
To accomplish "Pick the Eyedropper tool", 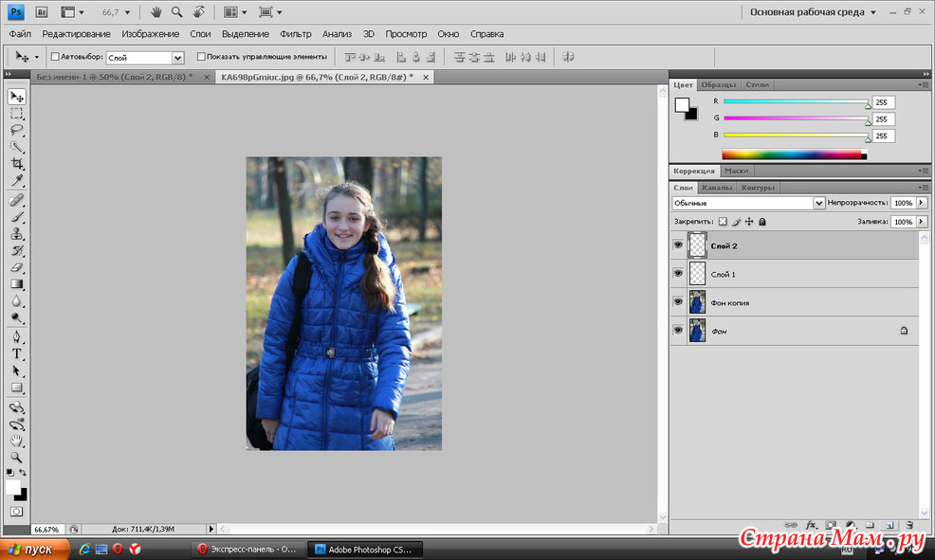I will [x=17, y=181].
